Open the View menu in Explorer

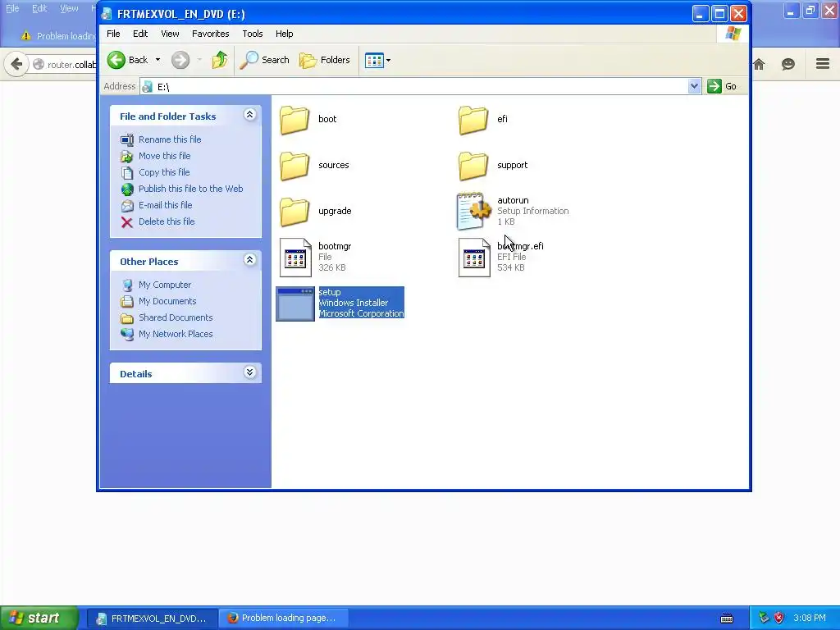[170, 34]
